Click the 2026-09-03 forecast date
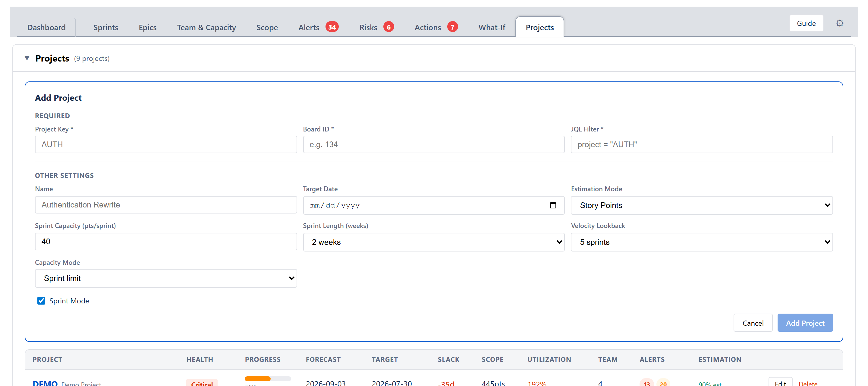The image size is (868, 386). [x=325, y=383]
